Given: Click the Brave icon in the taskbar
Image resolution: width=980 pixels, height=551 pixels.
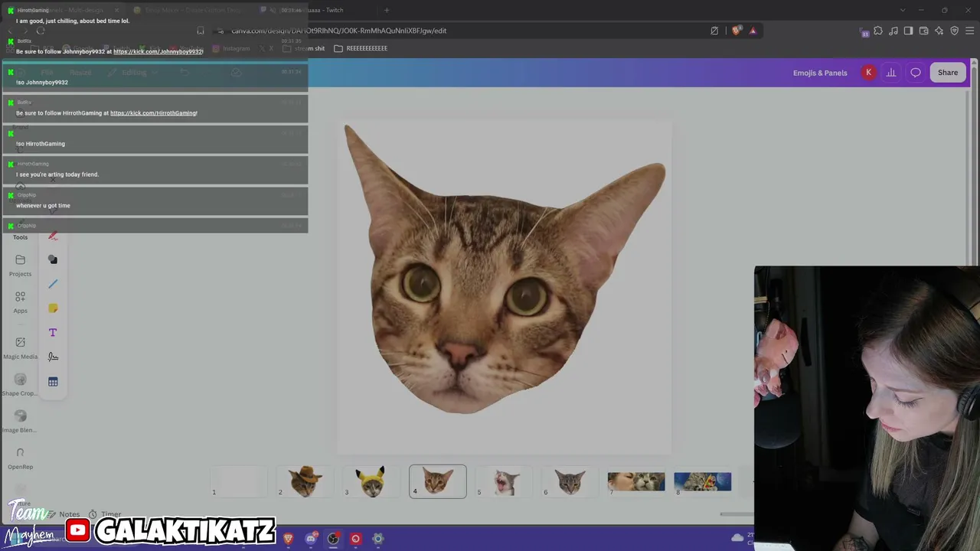Looking at the screenshot, I should (288, 539).
